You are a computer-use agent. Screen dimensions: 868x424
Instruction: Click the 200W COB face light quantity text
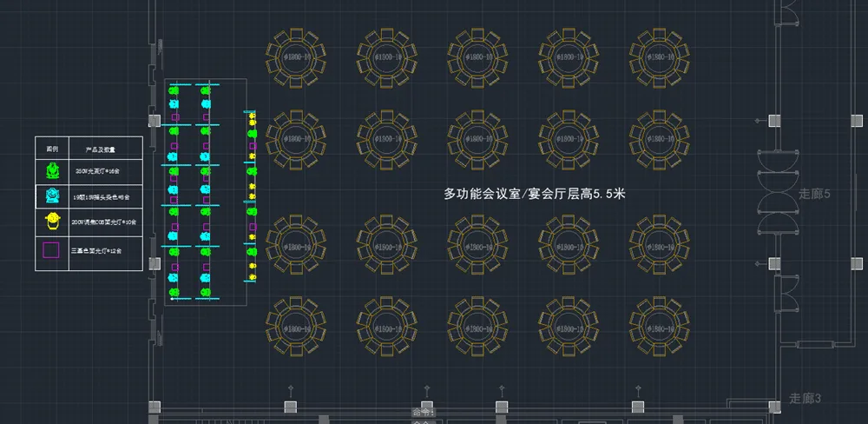(104, 222)
